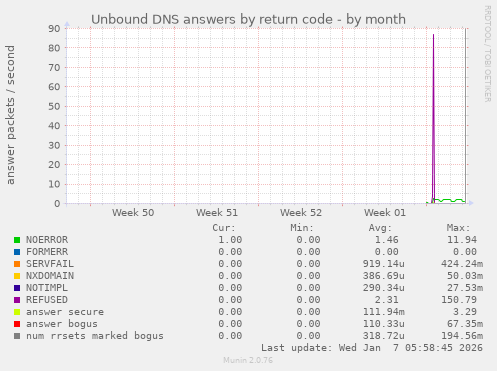Click the Munin 2.0.76 version text
The height and width of the screenshot is (371, 497).
[x=248, y=360]
